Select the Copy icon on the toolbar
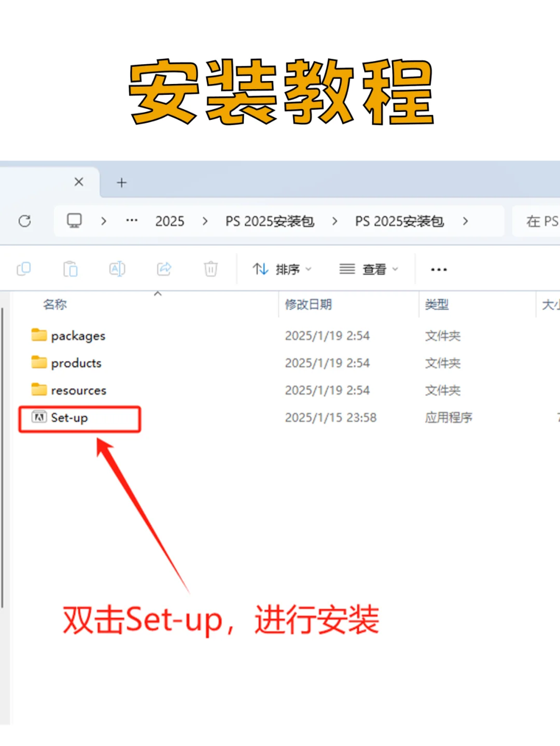560x746 pixels. (24, 269)
